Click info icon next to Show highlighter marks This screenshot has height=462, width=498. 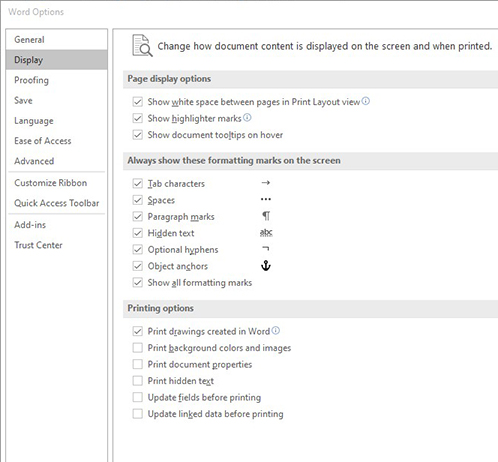[247, 117]
